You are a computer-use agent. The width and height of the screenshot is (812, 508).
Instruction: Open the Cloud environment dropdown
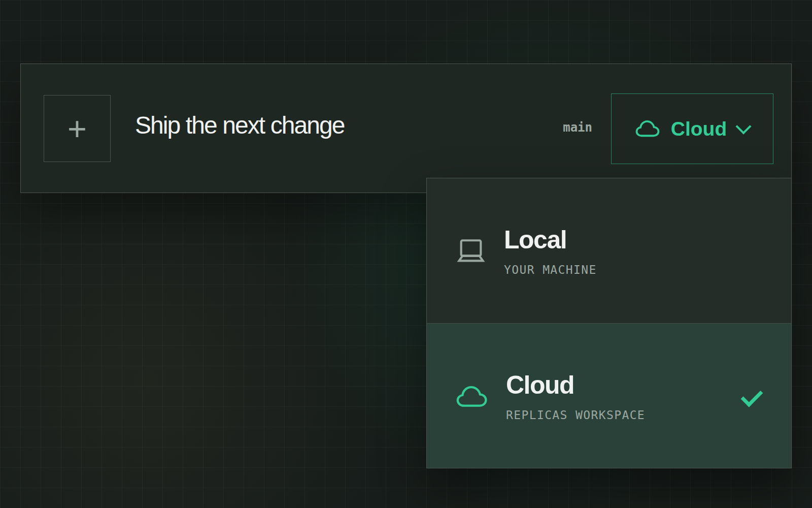692,129
